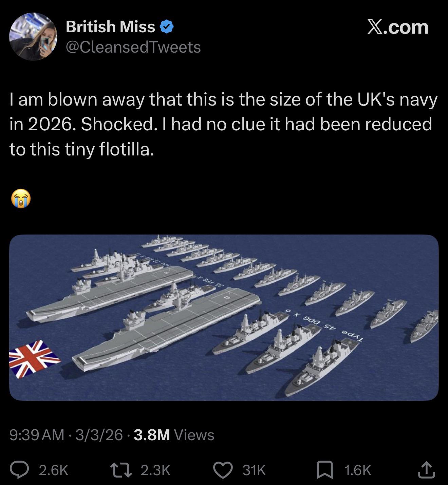Bookmark the tweet with bookmark icon
448x485 pixels.
[324, 470]
